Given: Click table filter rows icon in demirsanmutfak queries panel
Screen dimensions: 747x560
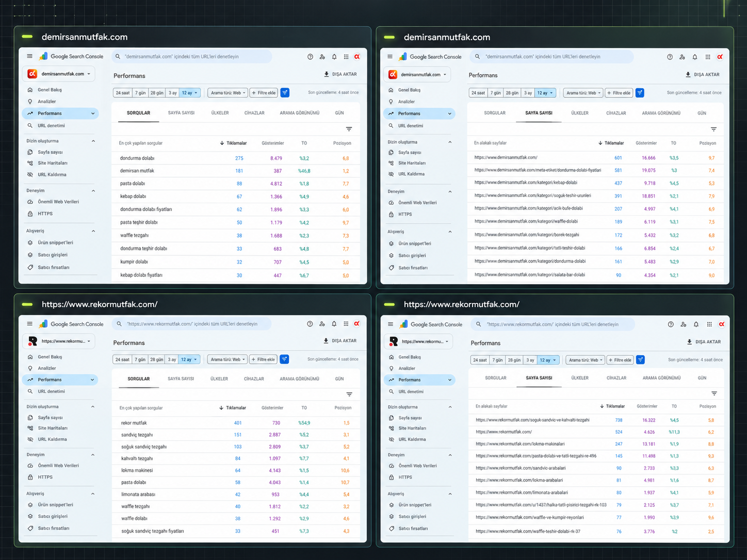Looking at the screenshot, I should [x=349, y=129].
